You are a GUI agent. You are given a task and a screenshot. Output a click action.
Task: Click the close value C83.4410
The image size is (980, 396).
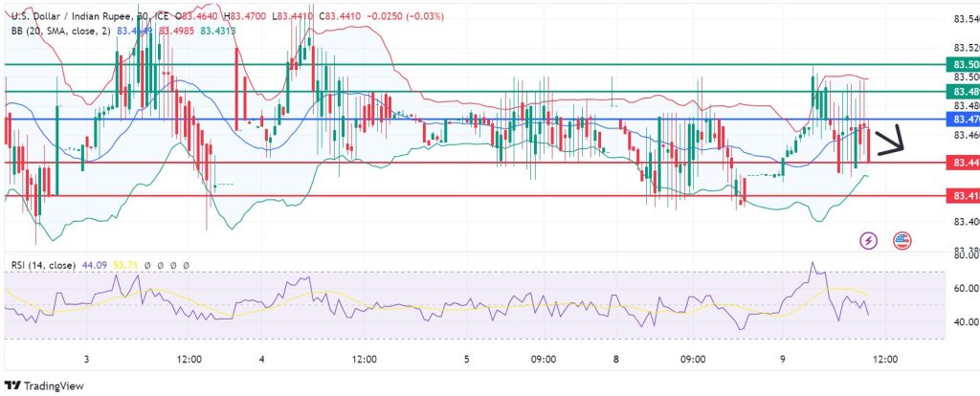coord(341,17)
